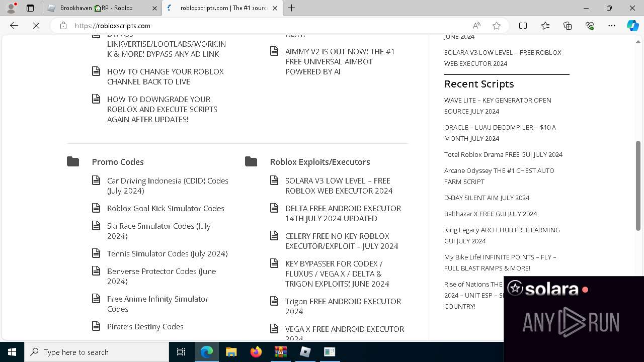Open Copilot sidebar icon
This screenshot has width=644, height=362.
(633, 26)
